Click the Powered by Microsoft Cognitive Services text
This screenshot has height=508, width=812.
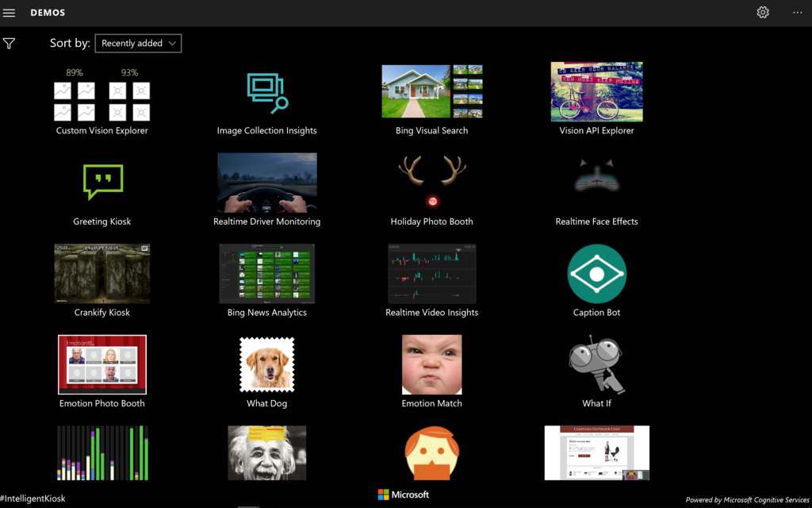(x=747, y=500)
